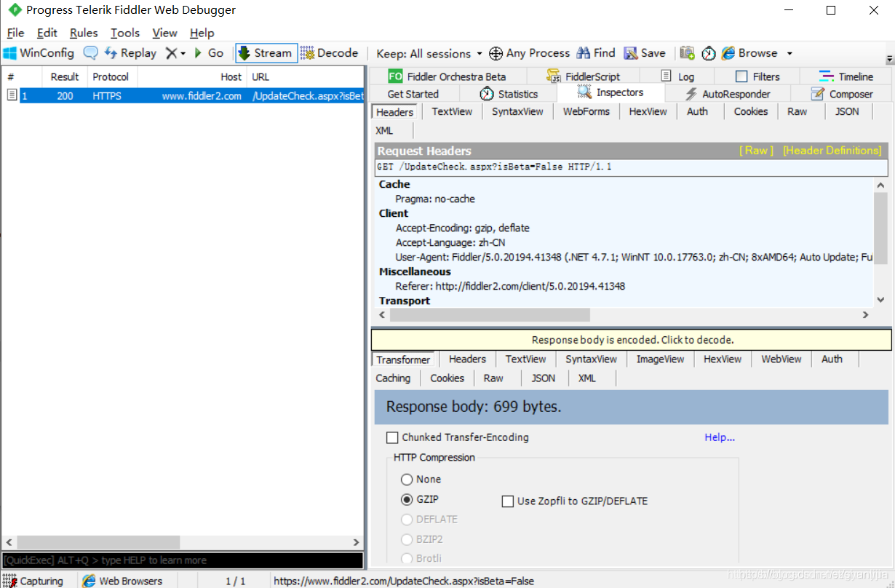The height and width of the screenshot is (588, 895).
Task: Click the Fiddler app icon in title bar
Action: pos(14,10)
